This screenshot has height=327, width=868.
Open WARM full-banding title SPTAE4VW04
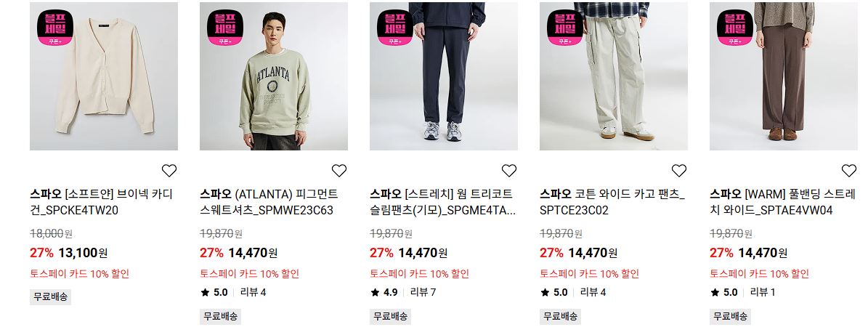click(783, 202)
